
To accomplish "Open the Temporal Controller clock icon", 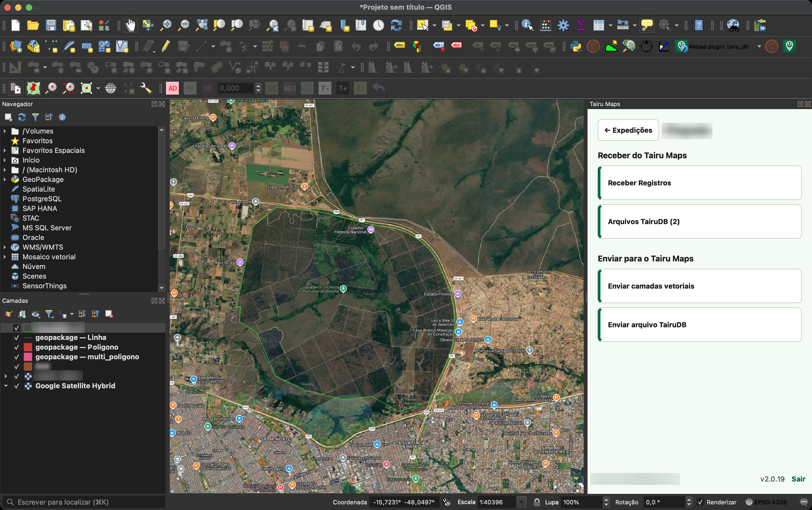I will (x=379, y=25).
